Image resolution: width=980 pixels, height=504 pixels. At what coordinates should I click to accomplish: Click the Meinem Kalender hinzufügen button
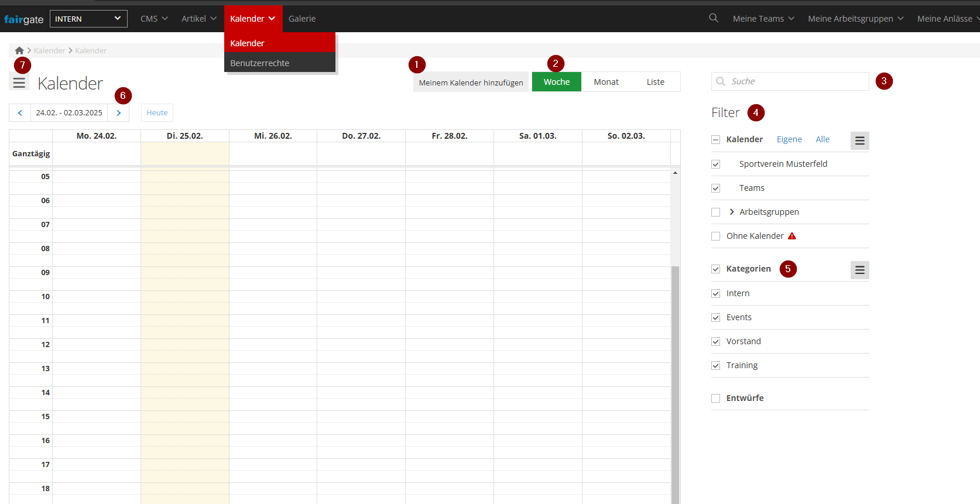[x=471, y=83]
